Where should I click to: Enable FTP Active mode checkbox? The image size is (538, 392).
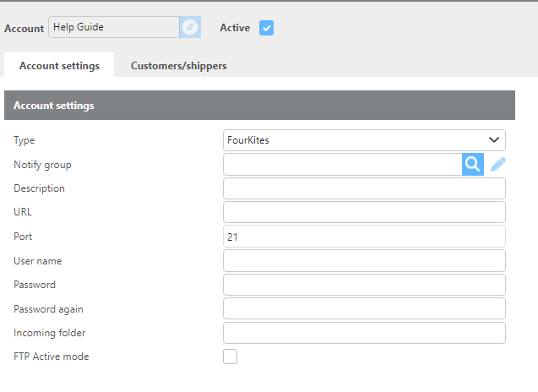coord(230,357)
